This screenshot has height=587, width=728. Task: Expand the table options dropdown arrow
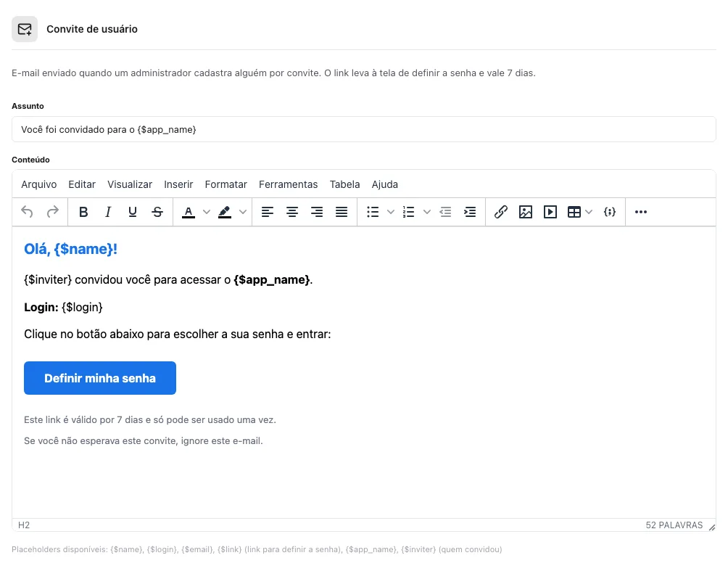point(590,212)
